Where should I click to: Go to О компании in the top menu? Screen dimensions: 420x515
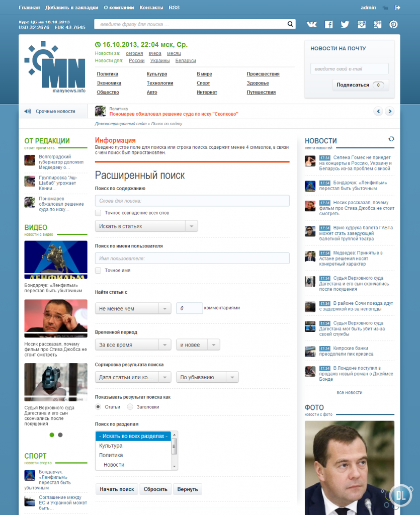[x=119, y=8]
